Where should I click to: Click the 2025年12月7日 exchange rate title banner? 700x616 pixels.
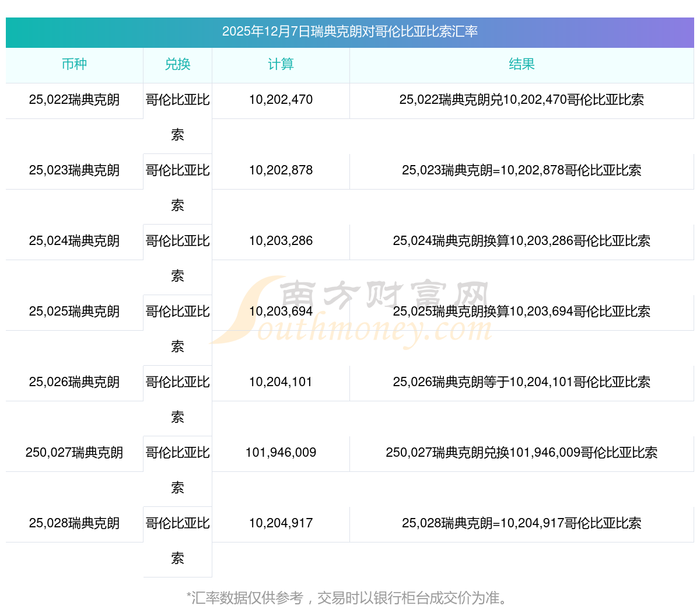point(349,32)
